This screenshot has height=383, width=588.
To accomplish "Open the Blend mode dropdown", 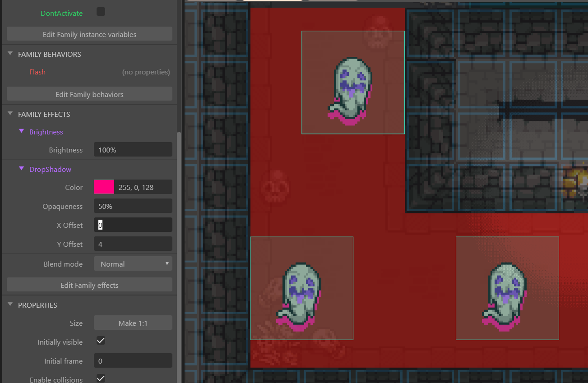I will pos(133,264).
